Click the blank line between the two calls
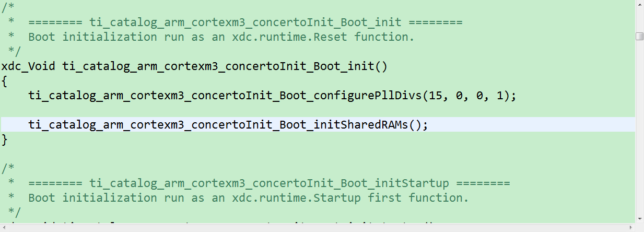The width and height of the screenshot is (644, 232). point(318,110)
